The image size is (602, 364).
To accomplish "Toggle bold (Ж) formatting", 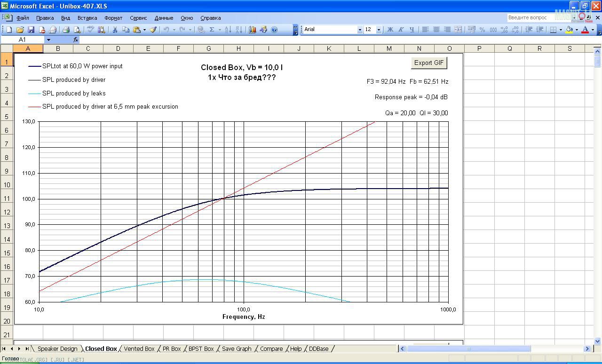I will coord(390,30).
